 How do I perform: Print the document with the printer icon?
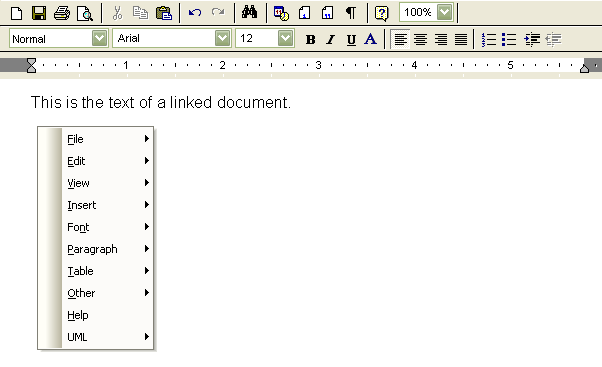62,13
